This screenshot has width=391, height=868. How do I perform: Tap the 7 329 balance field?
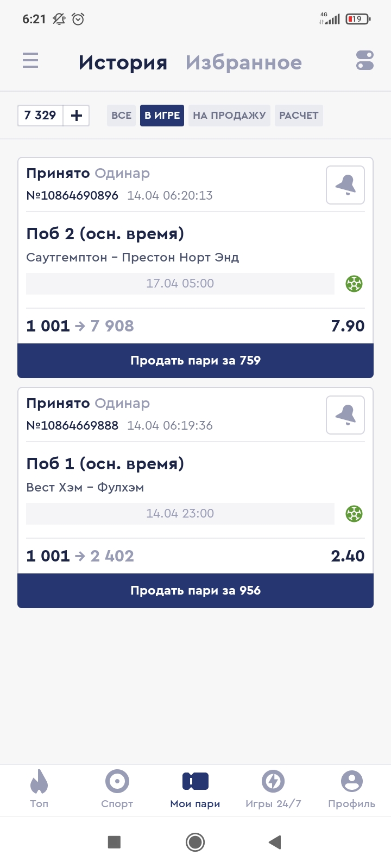pyautogui.click(x=40, y=116)
